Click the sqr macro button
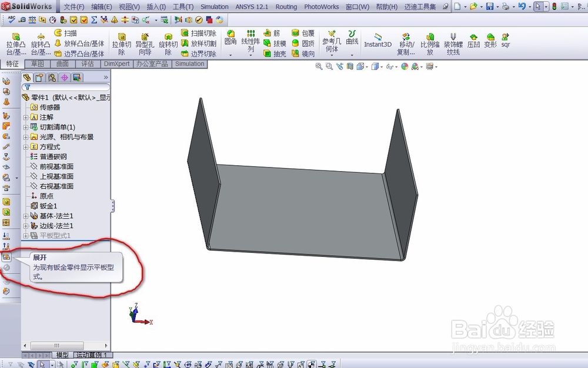Viewport: 588px width, 368px height. pyautogui.click(x=506, y=41)
